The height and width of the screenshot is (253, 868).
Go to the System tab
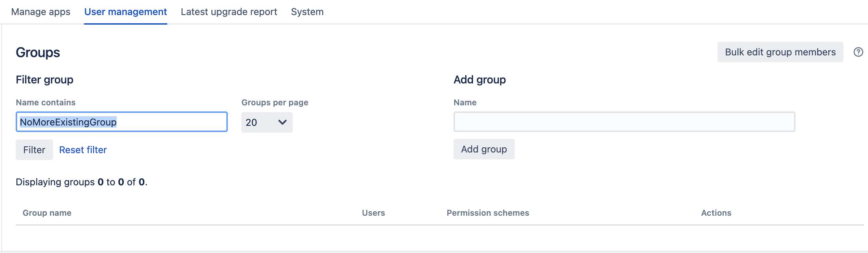307,12
